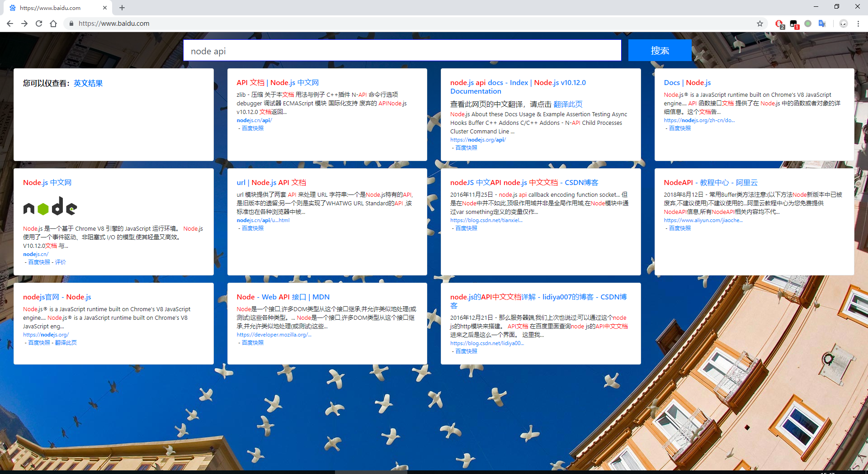Open 百度快照 under url | Node.js result
This screenshot has height=474, width=868.
point(252,228)
